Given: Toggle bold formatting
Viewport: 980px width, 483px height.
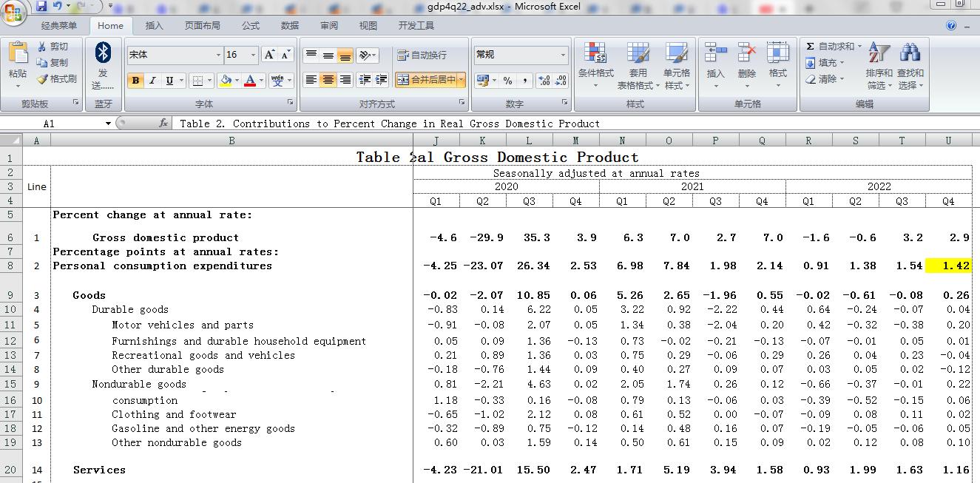Looking at the screenshot, I should coord(135,81).
